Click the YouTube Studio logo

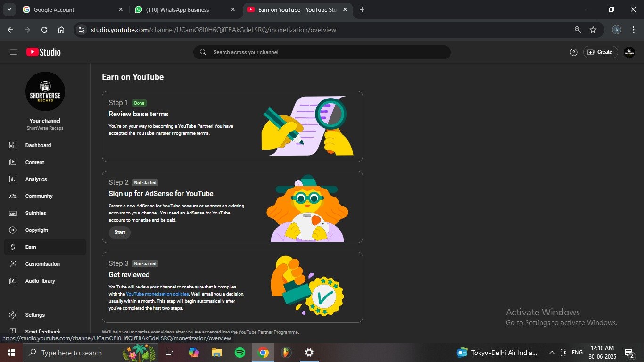point(43,52)
